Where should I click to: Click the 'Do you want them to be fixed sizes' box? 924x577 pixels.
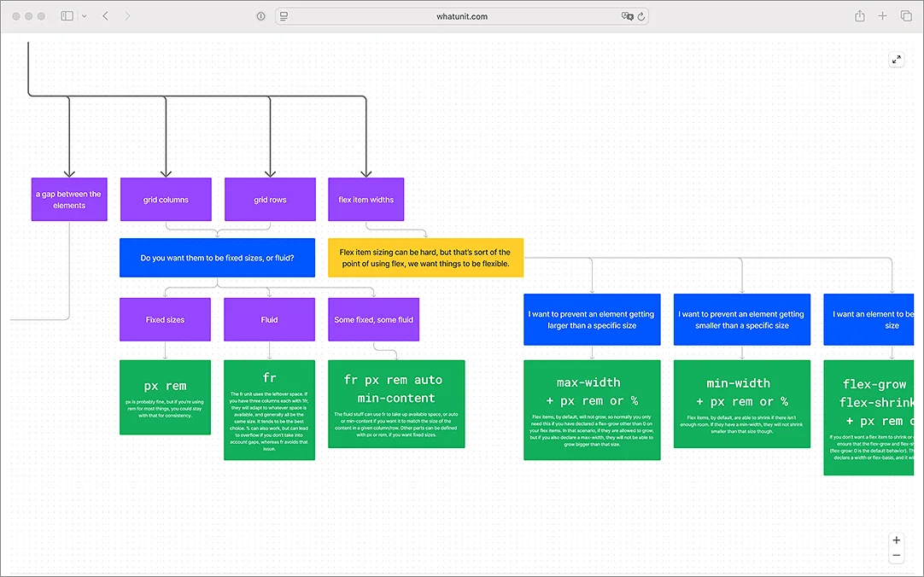coord(217,258)
